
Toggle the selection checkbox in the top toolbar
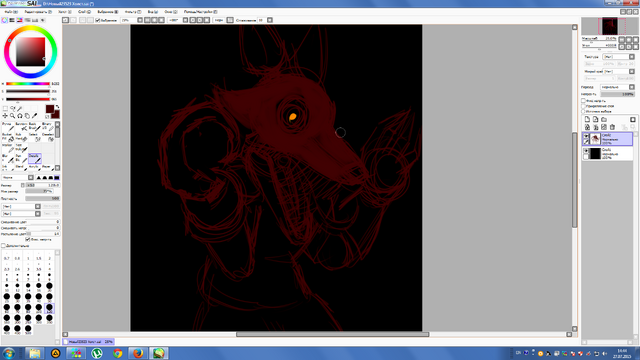98,20
